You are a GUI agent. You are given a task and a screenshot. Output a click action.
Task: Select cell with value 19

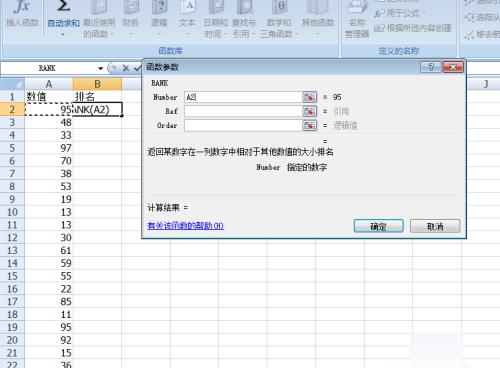tap(49, 199)
